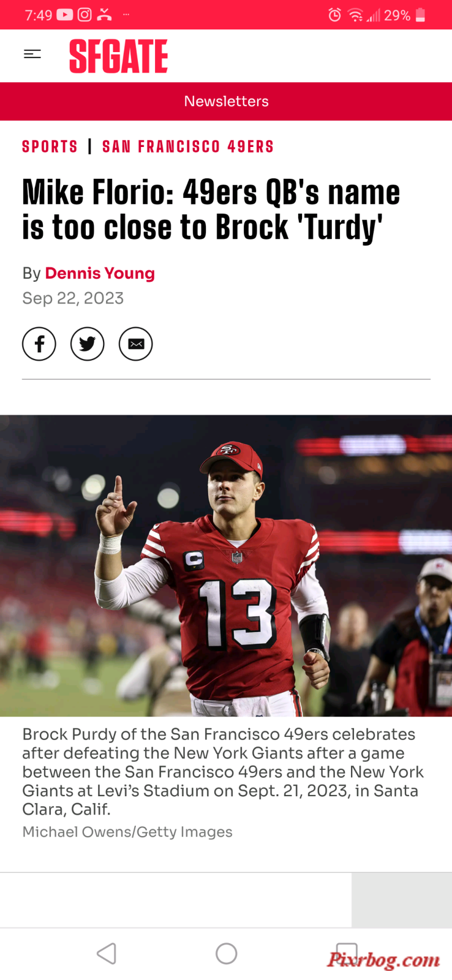Open the Newsletters banner

point(226,101)
